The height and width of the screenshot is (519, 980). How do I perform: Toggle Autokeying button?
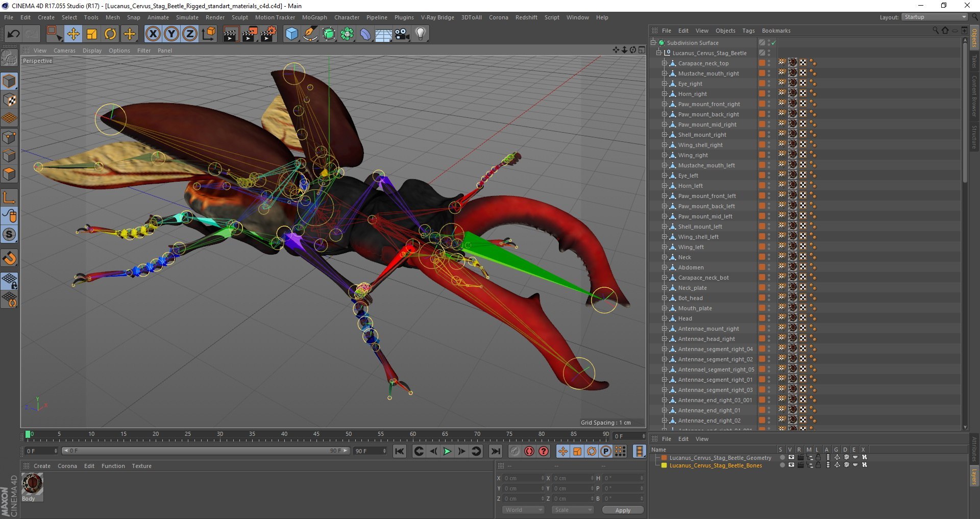(529, 451)
